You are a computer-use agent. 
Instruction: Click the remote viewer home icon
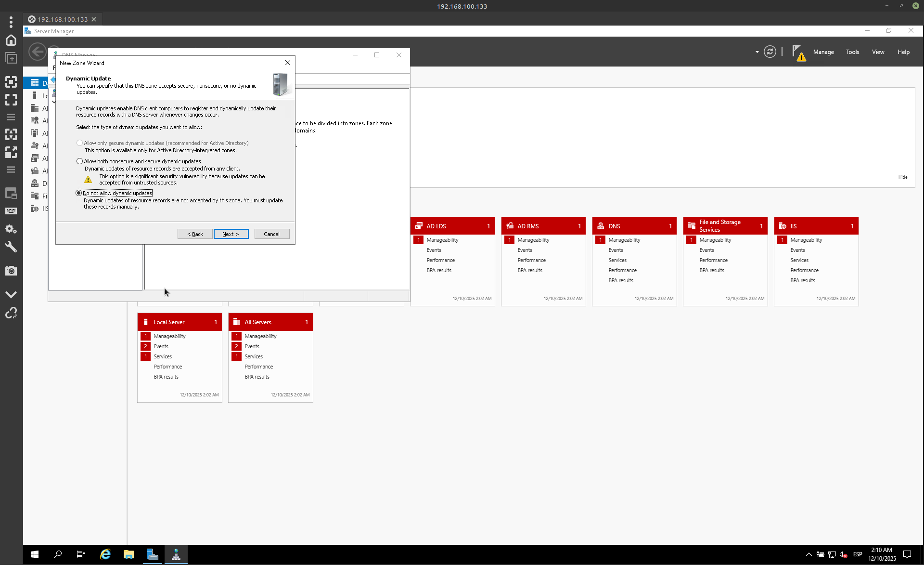(11, 40)
